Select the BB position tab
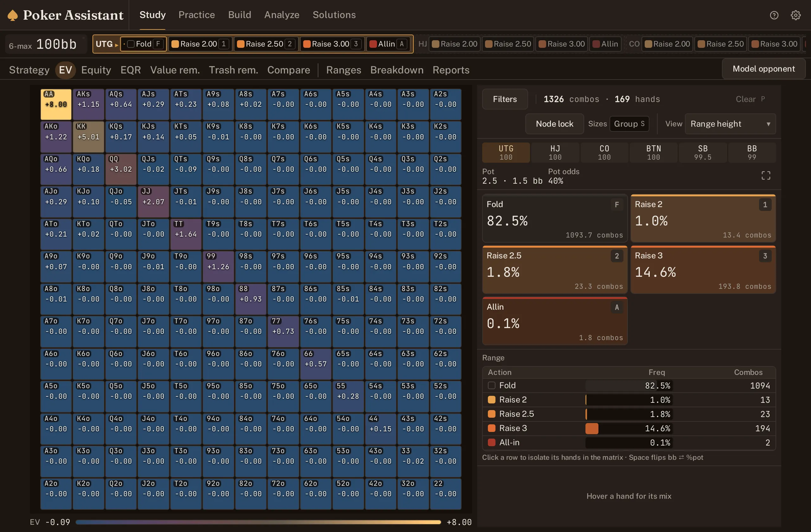 pos(752,152)
